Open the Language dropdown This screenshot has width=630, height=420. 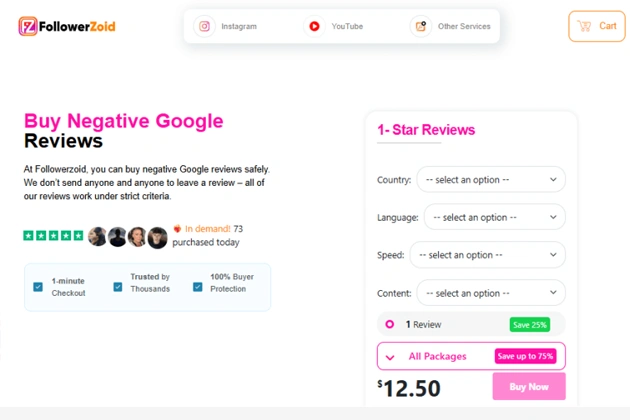[495, 217]
